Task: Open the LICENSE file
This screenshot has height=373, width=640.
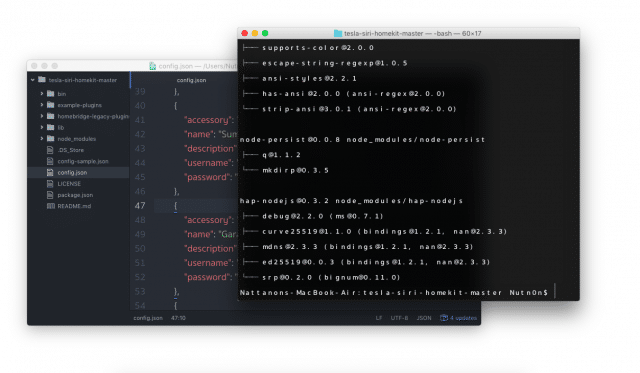Action: (69, 184)
